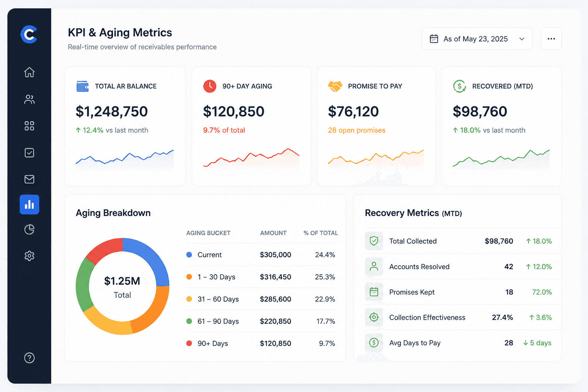Click the 28 open promises link
Screen dimensions: 588x392
(x=357, y=130)
